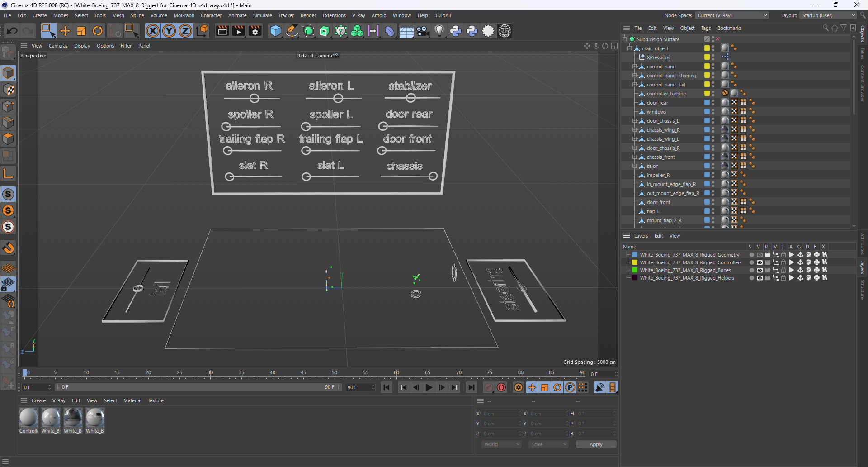This screenshot has width=868, height=467.
Task: Expand the chassis_front tree item
Action: [635, 157]
